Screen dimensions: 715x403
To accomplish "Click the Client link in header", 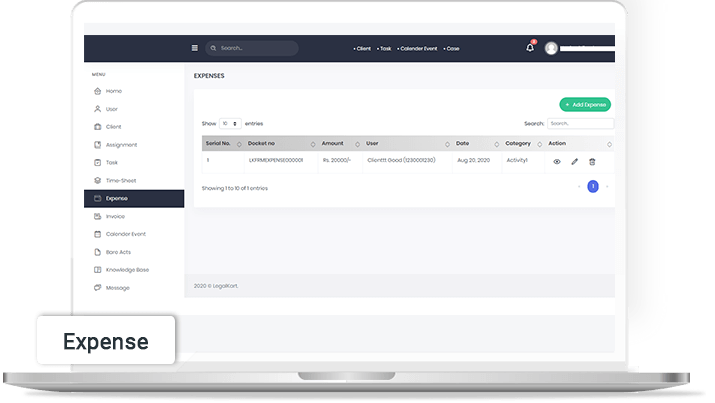I will coord(362,48).
